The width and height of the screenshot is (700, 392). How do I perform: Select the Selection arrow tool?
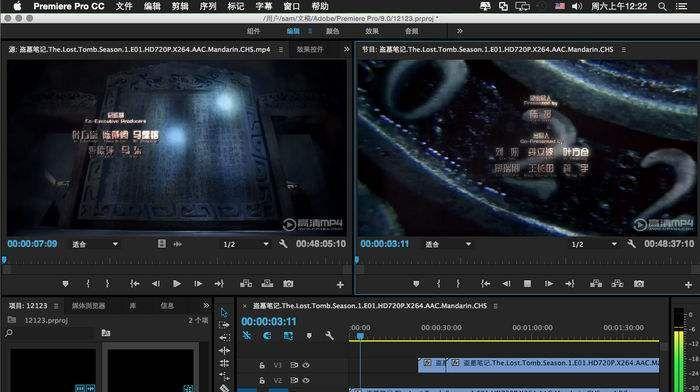pos(224,313)
